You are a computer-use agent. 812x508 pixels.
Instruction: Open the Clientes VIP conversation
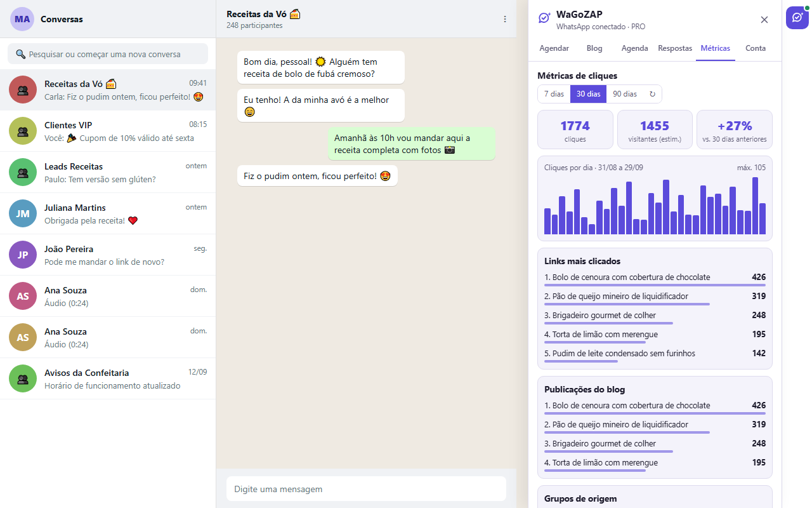pyautogui.click(x=108, y=131)
